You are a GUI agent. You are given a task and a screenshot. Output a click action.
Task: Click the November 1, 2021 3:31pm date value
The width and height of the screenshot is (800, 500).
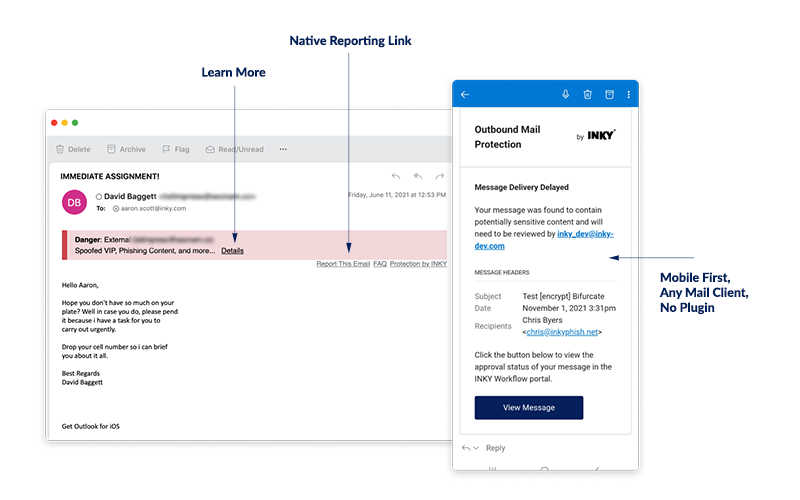click(569, 308)
